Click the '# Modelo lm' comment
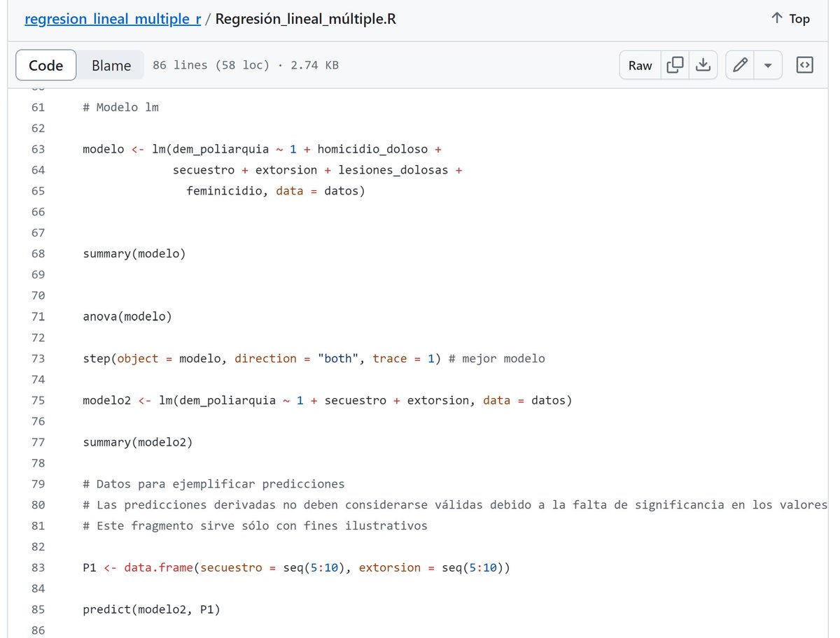Viewport: 840px width, 638px height. click(x=120, y=107)
